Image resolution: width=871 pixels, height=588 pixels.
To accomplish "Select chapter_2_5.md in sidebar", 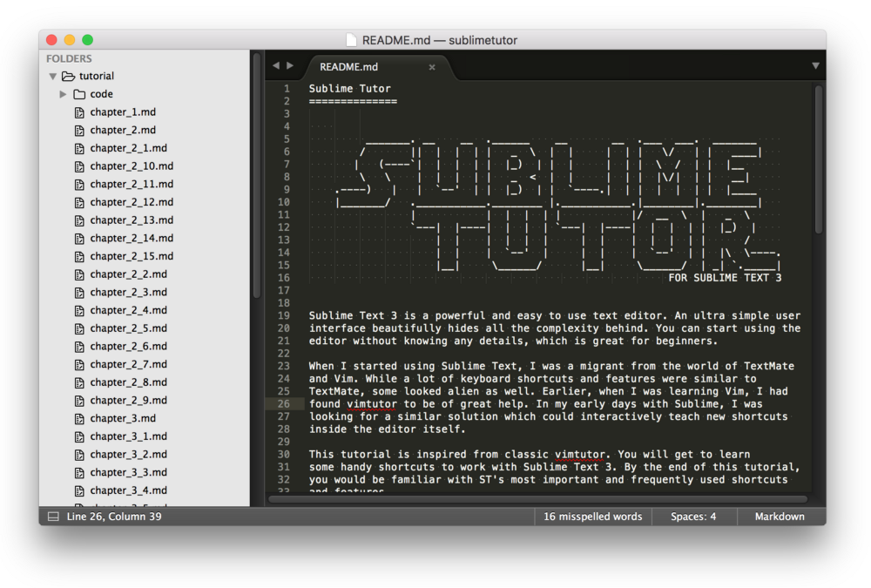I will (128, 328).
